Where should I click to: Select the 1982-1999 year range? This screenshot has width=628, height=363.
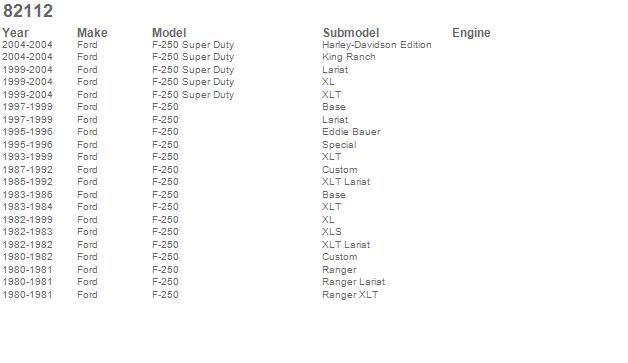click(x=27, y=220)
